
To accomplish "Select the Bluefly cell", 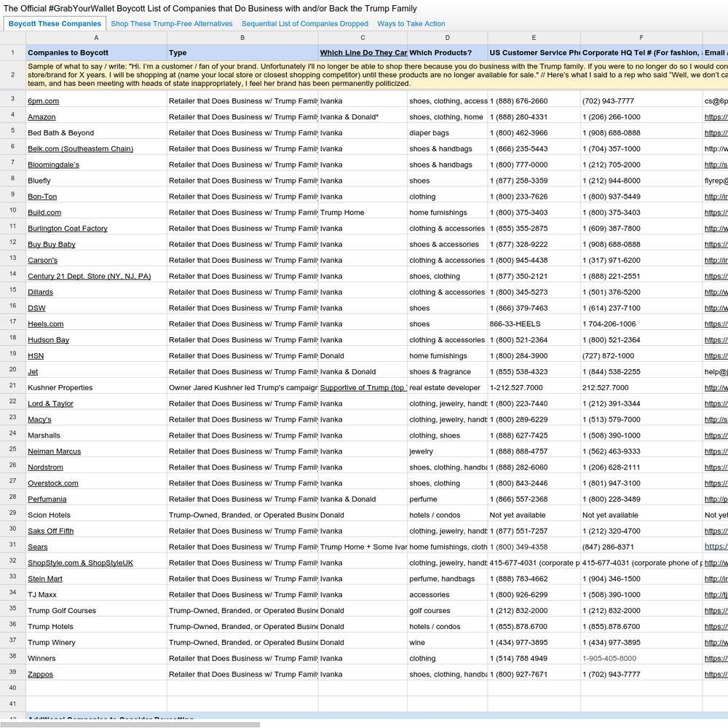I will pos(96,181).
